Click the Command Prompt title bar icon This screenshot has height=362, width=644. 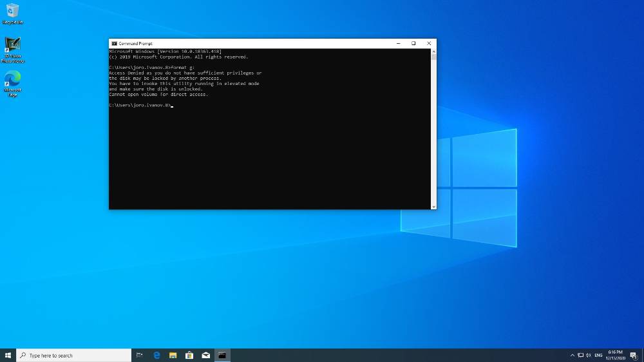pos(114,44)
